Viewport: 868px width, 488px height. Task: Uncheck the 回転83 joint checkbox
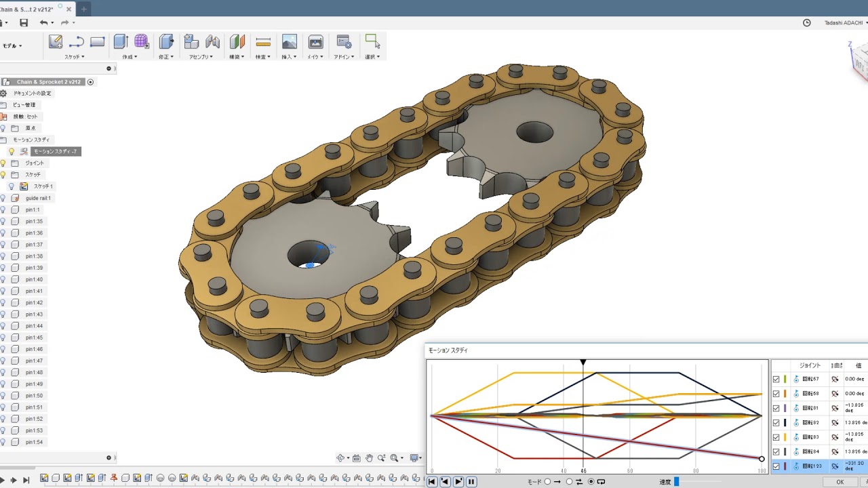point(776,437)
